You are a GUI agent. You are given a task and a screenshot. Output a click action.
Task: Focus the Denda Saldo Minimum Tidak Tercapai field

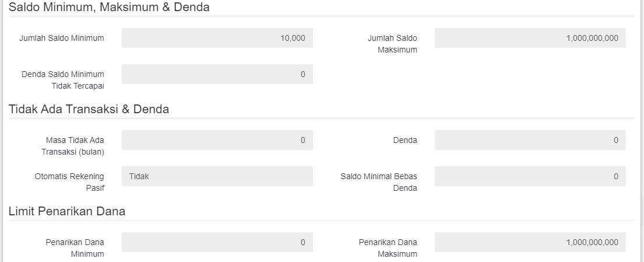(217, 74)
